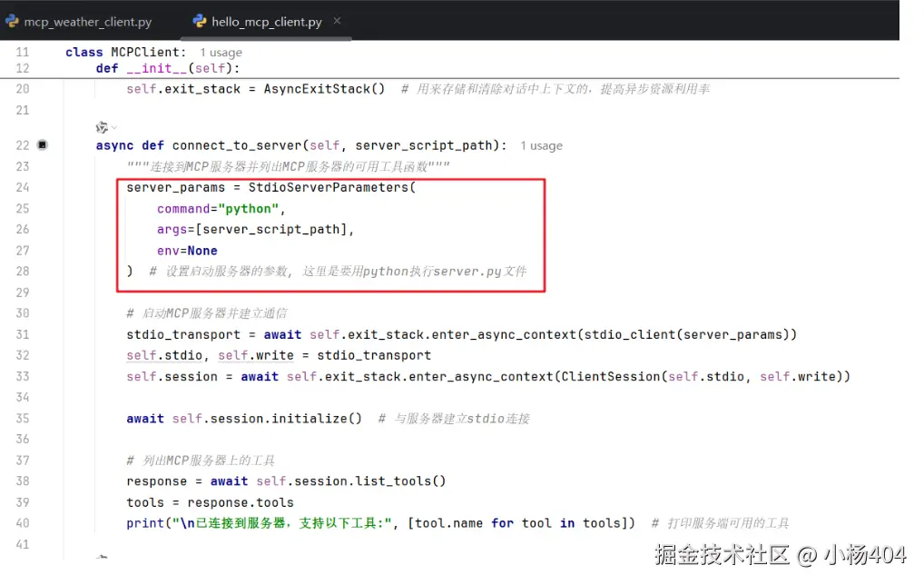
Task: Open the AI actions icon above connect_to_server
Action: click(x=102, y=127)
